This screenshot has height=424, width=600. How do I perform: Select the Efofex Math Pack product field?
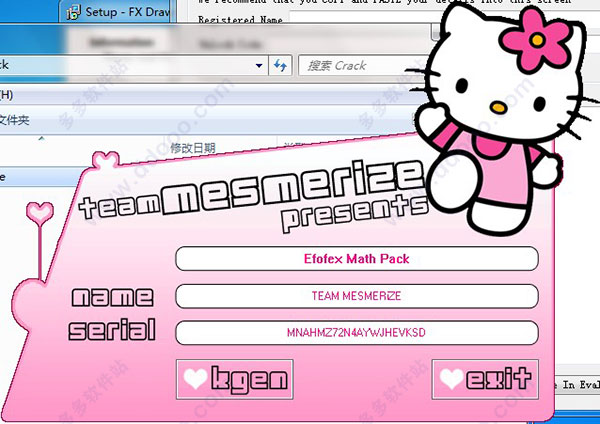click(357, 259)
